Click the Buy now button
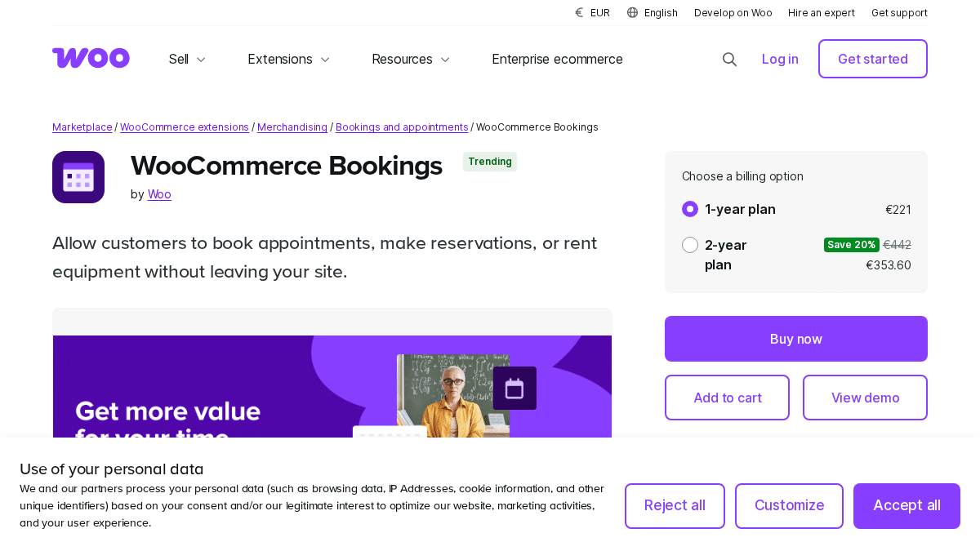The height and width of the screenshot is (551, 980). (x=796, y=339)
